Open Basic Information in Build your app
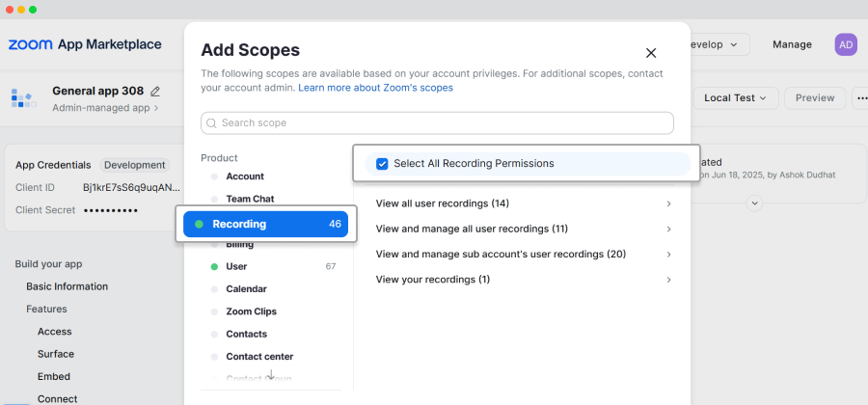Image resolution: width=868 pixels, height=405 pixels. tap(67, 286)
